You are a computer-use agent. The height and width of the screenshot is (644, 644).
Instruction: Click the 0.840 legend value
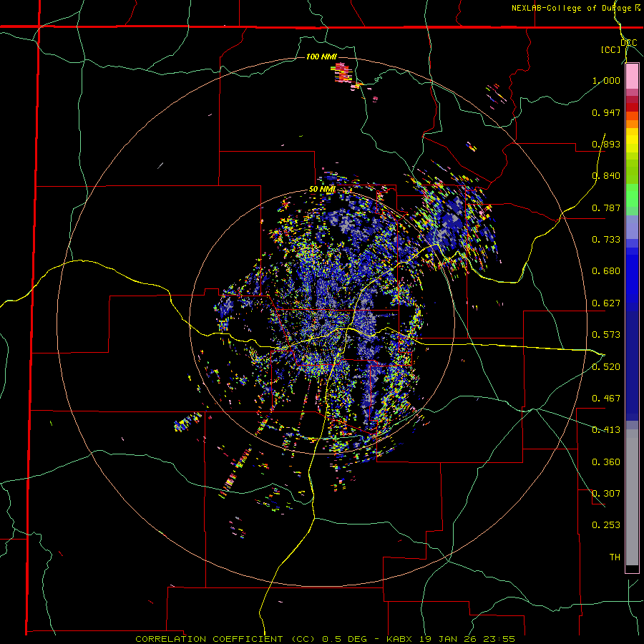tap(606, 176)
